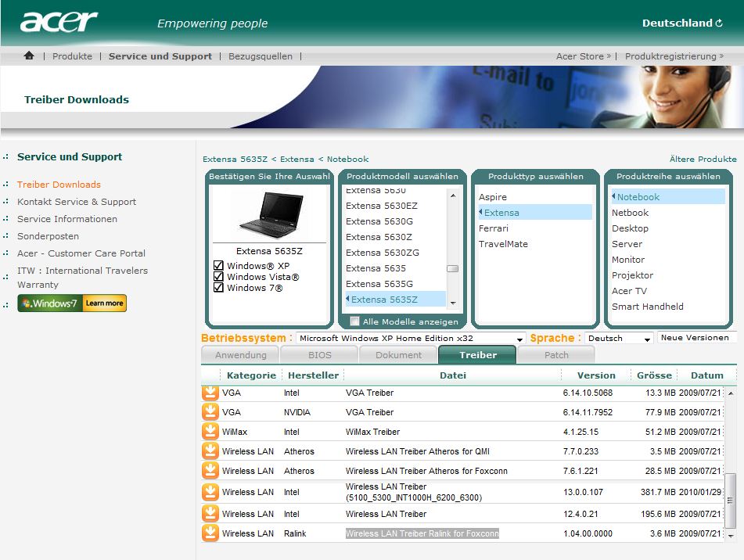The image size is (744, 560).
Task: Select TravelMate product type
Action: click(x=503, y=244)
